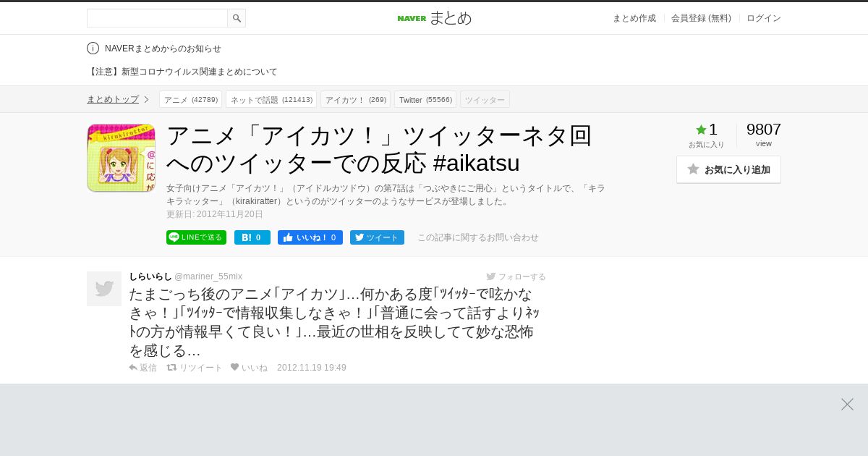This screenshot has height=456, width=868.
Task: Select アニメ (42789) tag
Action: click(x=190, y=99)
